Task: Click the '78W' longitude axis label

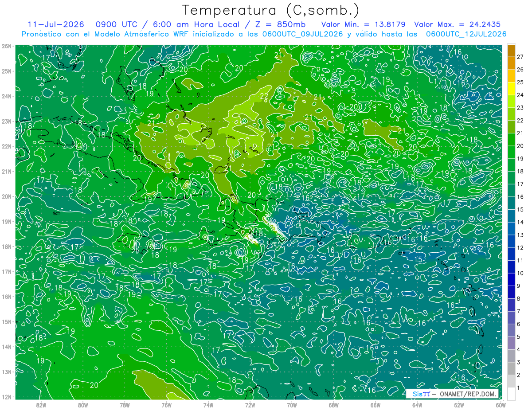Action: coord(125,404)
